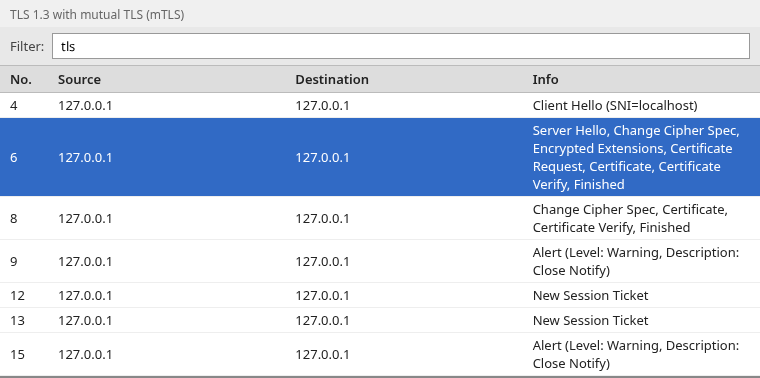The width and height of the screenshot is (760, 378).
Task: Click the Info column header
Action: pyautogui.click(x=545, y=79)
